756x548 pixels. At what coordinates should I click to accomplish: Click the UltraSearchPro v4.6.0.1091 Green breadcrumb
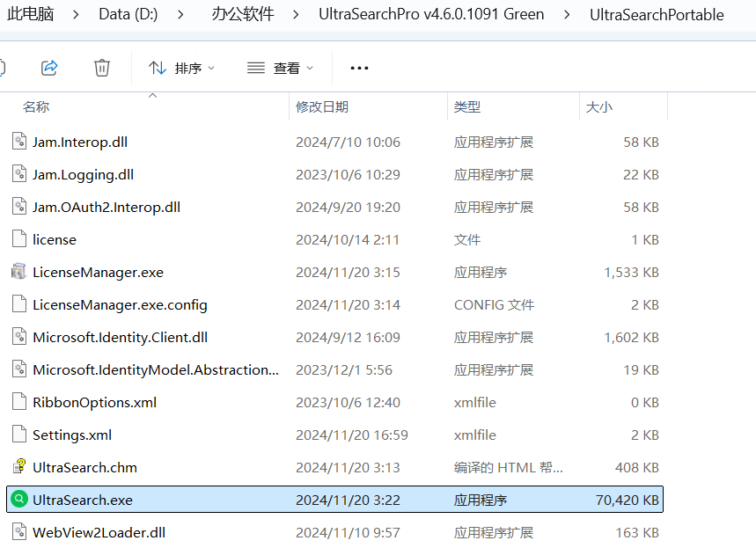tap(431, 14)
